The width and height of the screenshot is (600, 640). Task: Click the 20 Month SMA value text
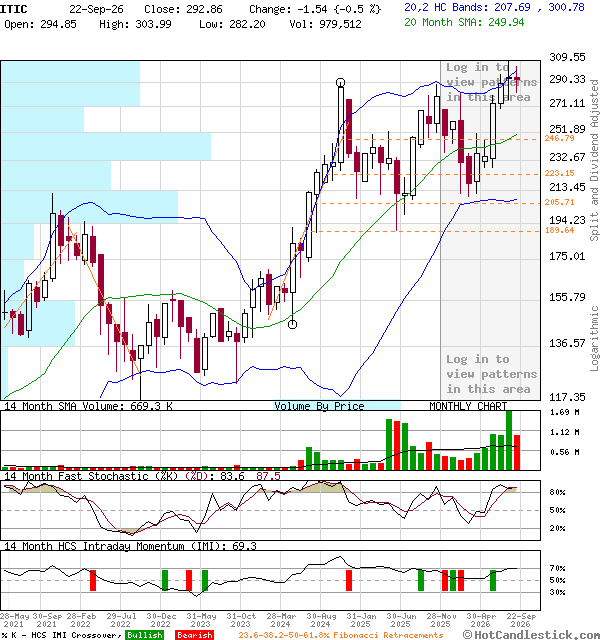(x=464, y=22)
